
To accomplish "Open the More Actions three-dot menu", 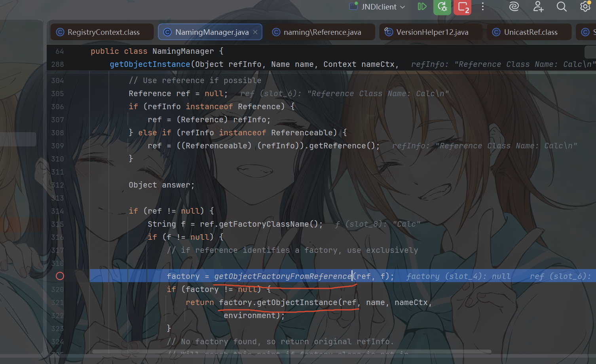I will click(483, 7).
